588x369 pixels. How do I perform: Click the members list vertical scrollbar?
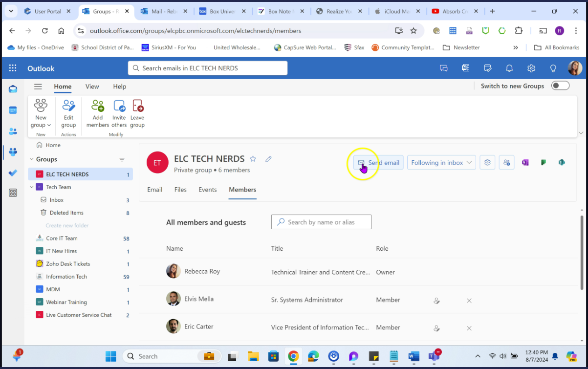[581, 253]
